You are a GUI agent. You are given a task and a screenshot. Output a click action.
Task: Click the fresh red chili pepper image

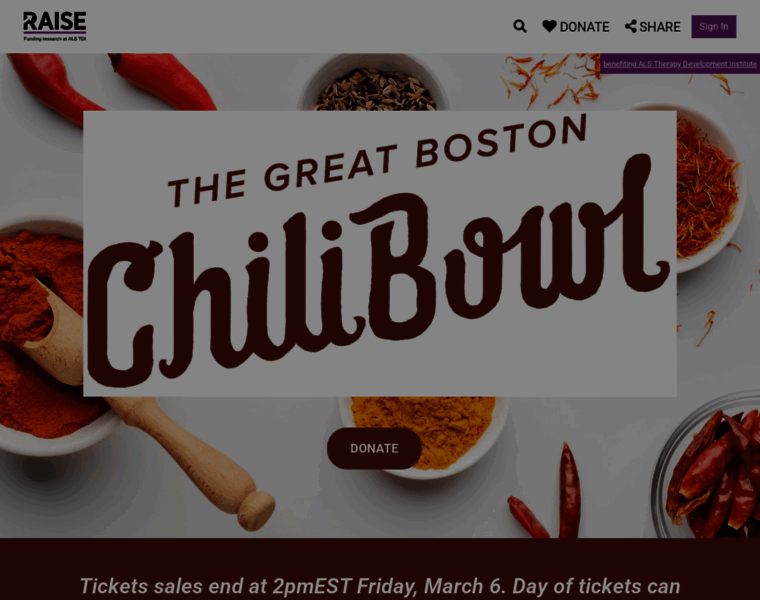click(x=162, y=80)
